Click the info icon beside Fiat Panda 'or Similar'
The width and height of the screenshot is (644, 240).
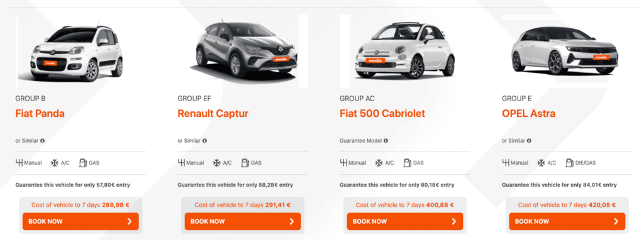point(42,141)
